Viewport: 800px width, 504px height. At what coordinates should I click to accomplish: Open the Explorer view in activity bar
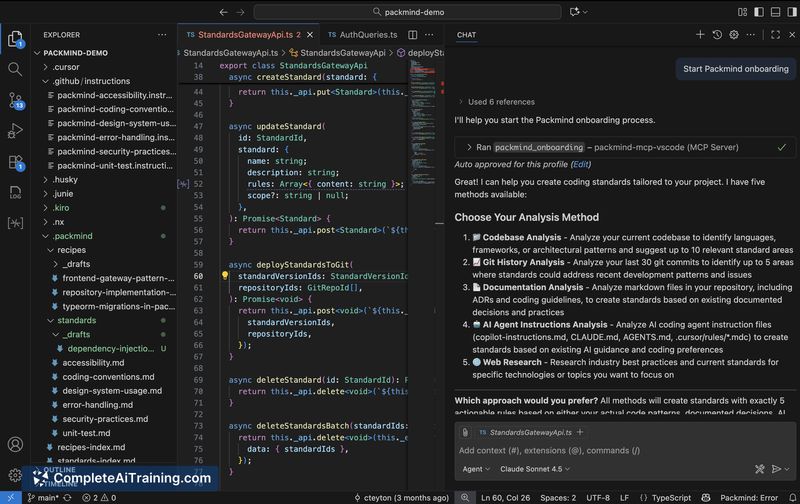tap(15, 39)
